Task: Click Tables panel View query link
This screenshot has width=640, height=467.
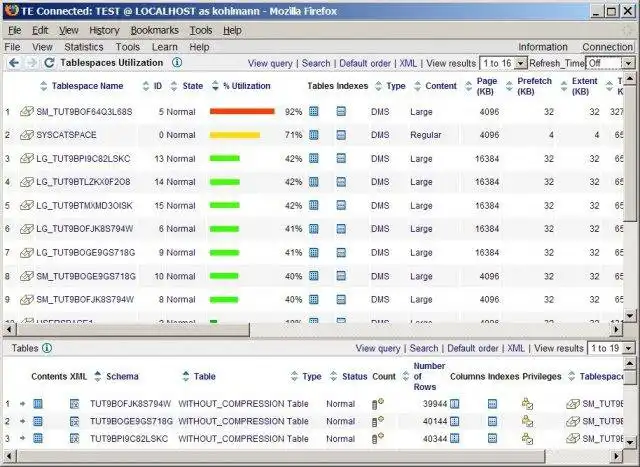Action: 378,348
